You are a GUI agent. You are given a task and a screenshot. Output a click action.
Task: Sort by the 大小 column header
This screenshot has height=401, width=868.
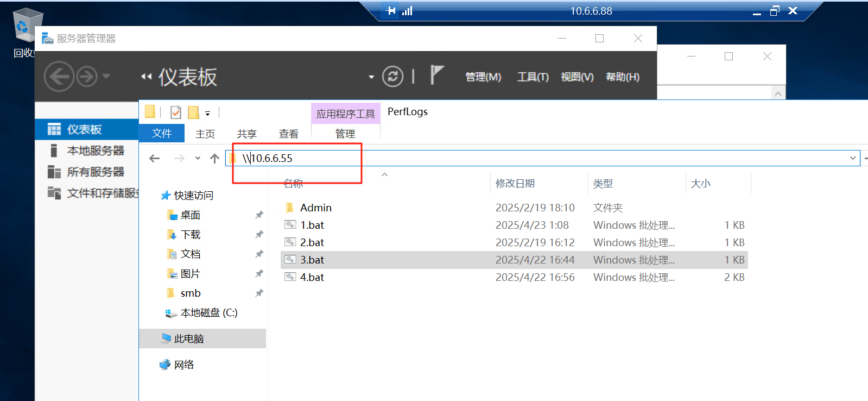coord(700,184)
